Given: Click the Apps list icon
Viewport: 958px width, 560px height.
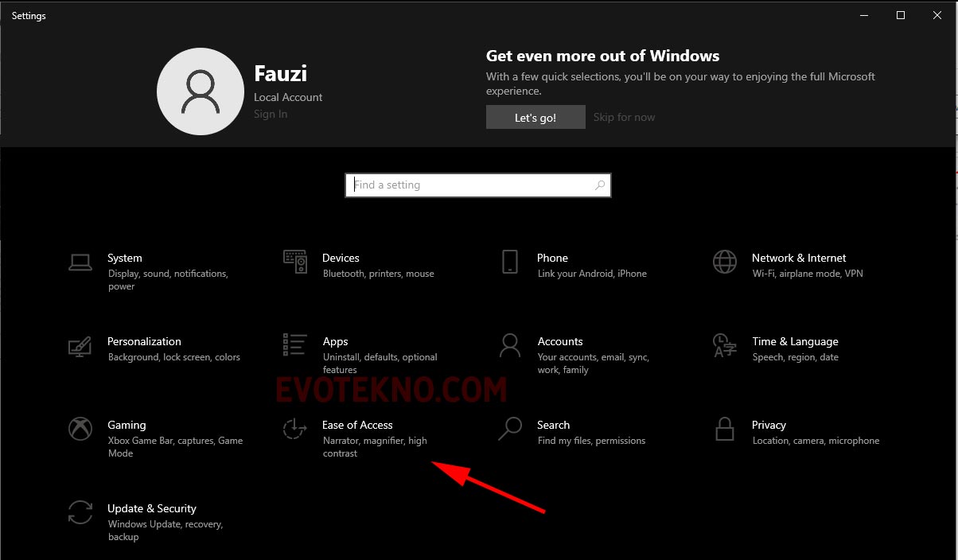Looking at the screenshot, I should click(295, 345).
